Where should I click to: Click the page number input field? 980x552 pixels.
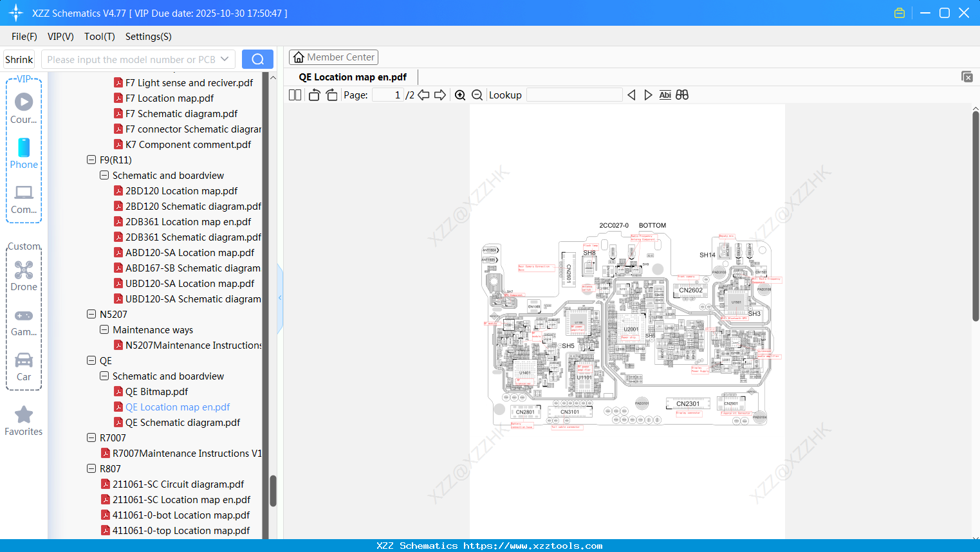[388, 95]
